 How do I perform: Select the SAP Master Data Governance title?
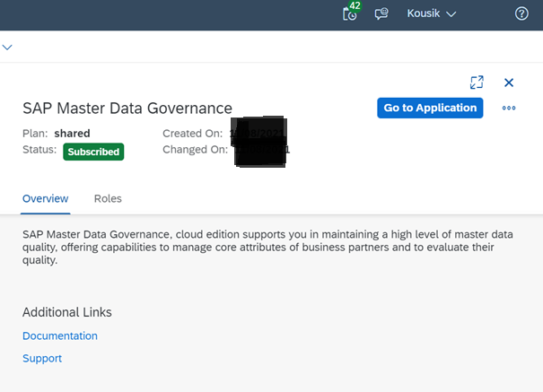[127, 109]
